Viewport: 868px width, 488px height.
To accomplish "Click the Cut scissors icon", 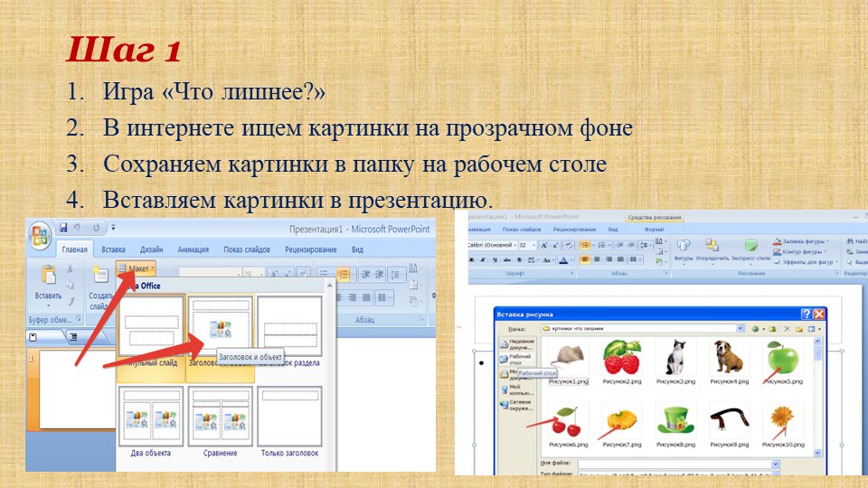I will [70, 268].
